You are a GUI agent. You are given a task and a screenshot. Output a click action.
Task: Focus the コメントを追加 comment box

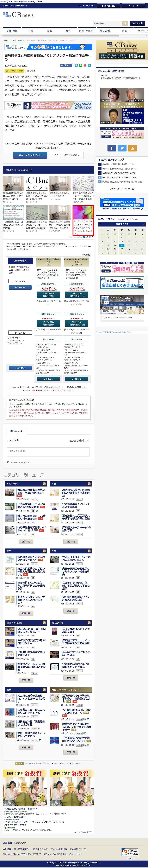pos(48,452)
